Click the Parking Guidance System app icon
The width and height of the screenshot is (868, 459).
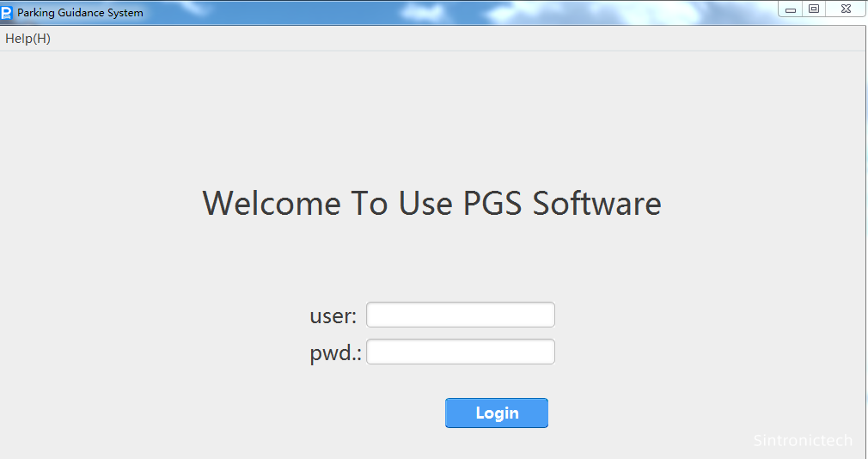[x=7, y=12]
